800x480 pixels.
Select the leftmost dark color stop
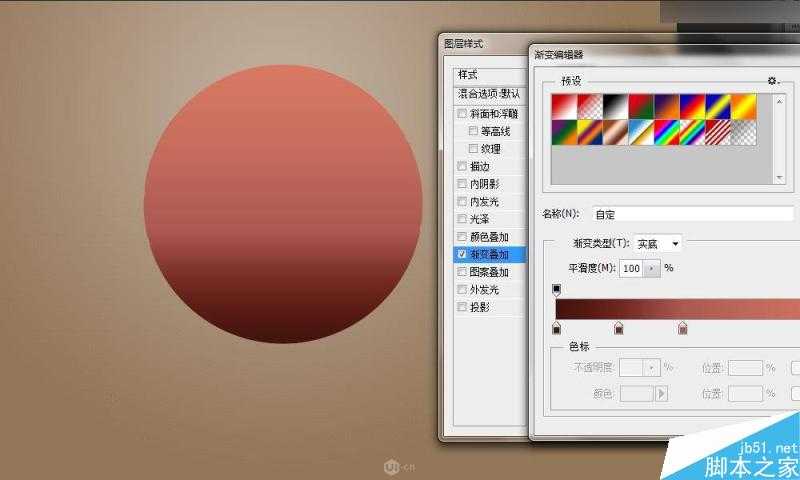pyautogui.click(x=557, y=328)
